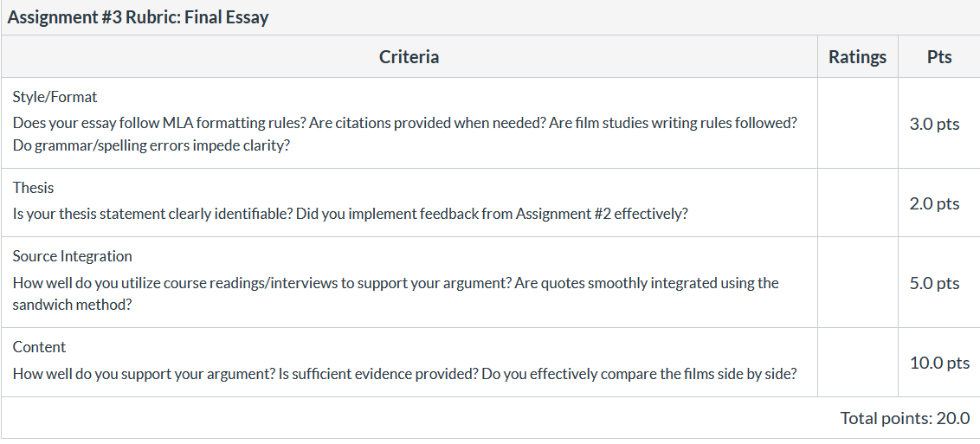
Task: Click the 10.0 pts value
Action: coord(939,363)
